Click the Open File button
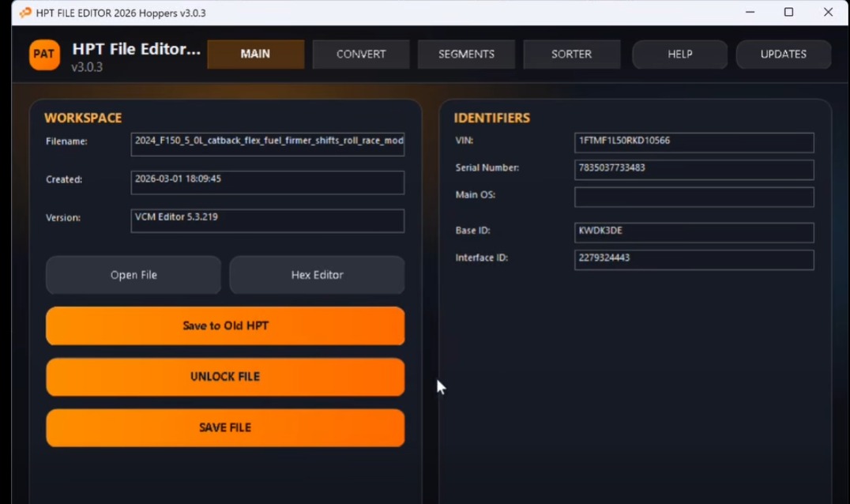This screenshot has width=850, height=504. [133, 275]
